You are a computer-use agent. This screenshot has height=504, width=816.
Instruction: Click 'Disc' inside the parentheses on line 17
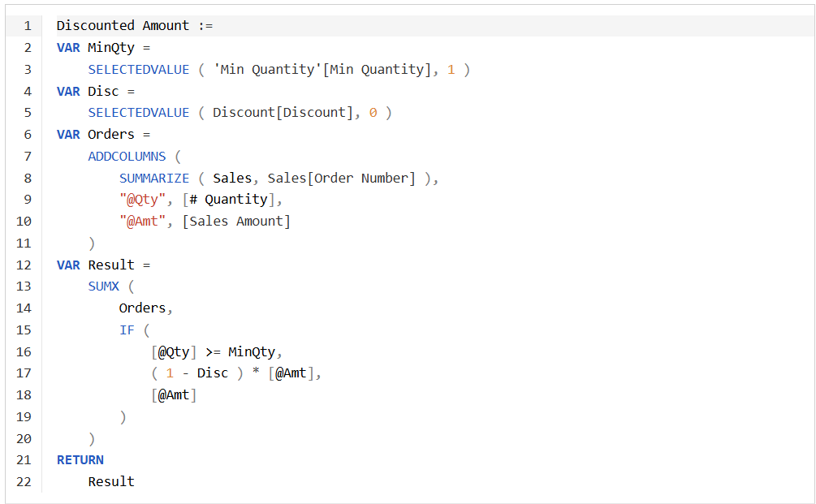pyautogui.click(x=213, y=373)
